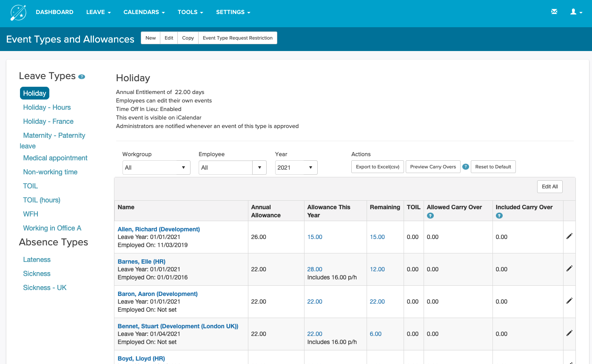
Task: Change the Year using its dropdown
Action: coord(296,167)
